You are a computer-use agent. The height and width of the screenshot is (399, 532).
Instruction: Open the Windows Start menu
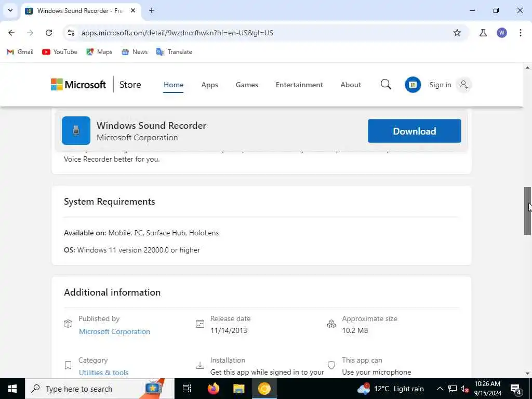coord(12,389)
